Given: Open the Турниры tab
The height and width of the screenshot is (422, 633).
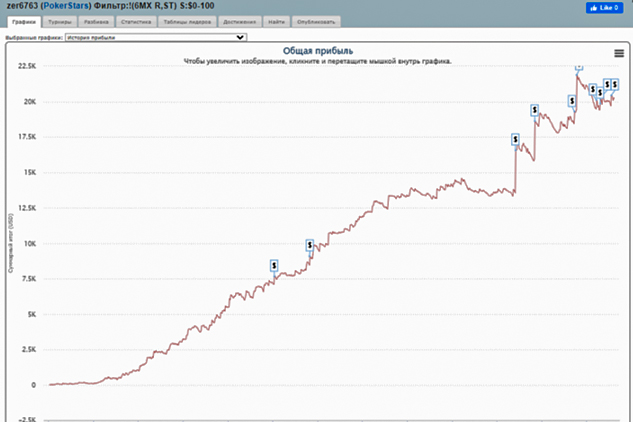Looking at the screenshot, I should click(59, 20).
